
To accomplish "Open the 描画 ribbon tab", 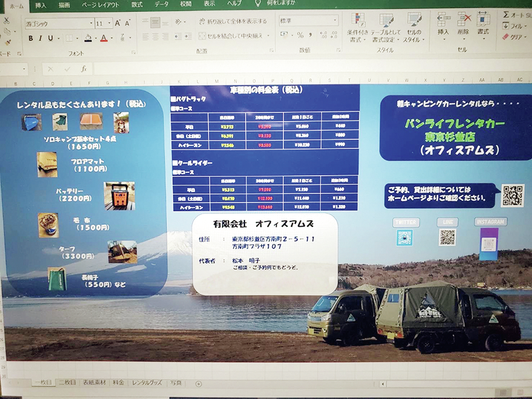I will [x=64, y=5].
